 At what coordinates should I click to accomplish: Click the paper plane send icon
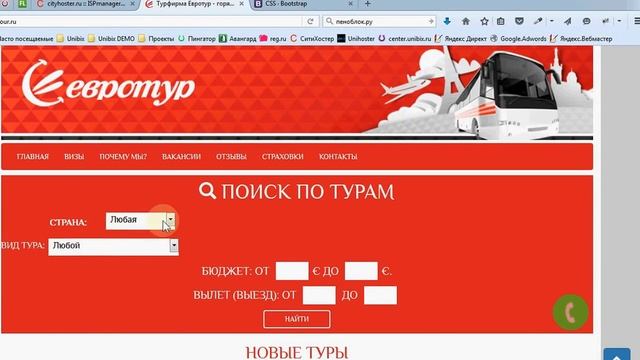coord(568,21)
